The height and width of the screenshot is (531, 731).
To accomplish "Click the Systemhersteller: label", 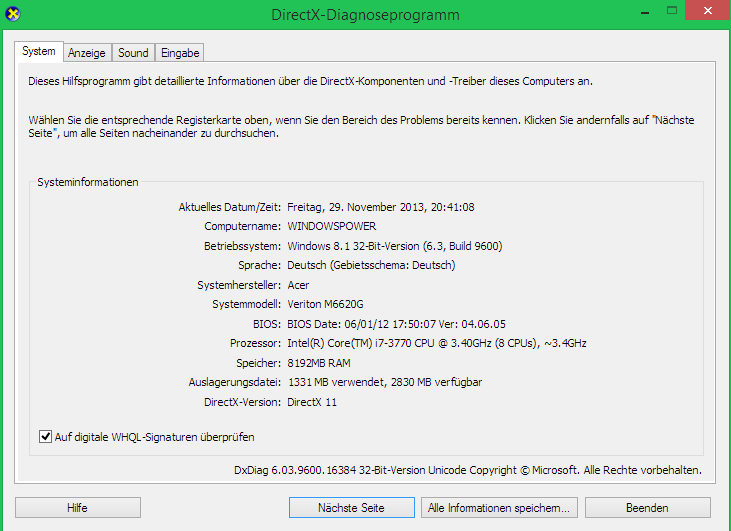I will (x=239, y=285).
